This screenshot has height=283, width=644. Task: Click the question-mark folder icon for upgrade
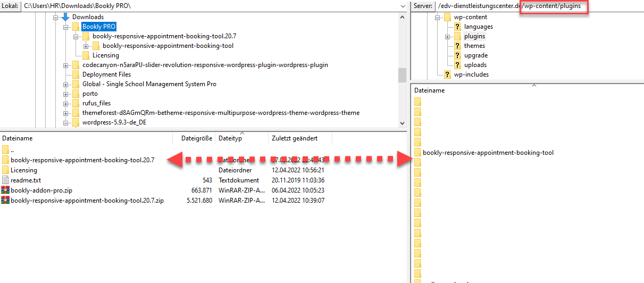pos(457,55)
